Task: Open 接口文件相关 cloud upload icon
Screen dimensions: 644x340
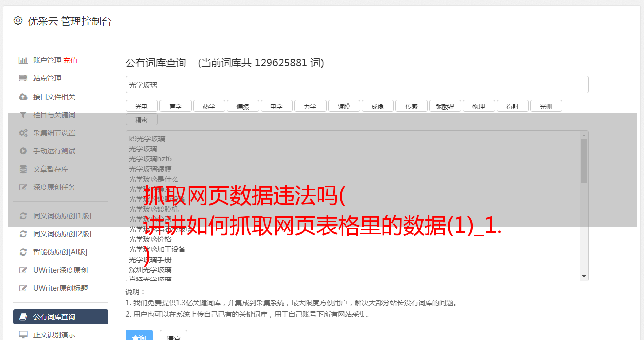Action: (23, 97)
